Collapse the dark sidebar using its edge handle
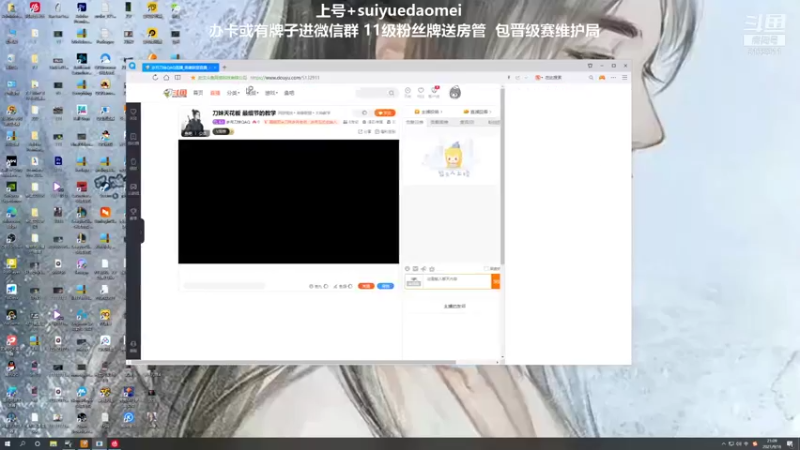Image resolution: width=800 pixels, height=450 pixels. point(141,231)
